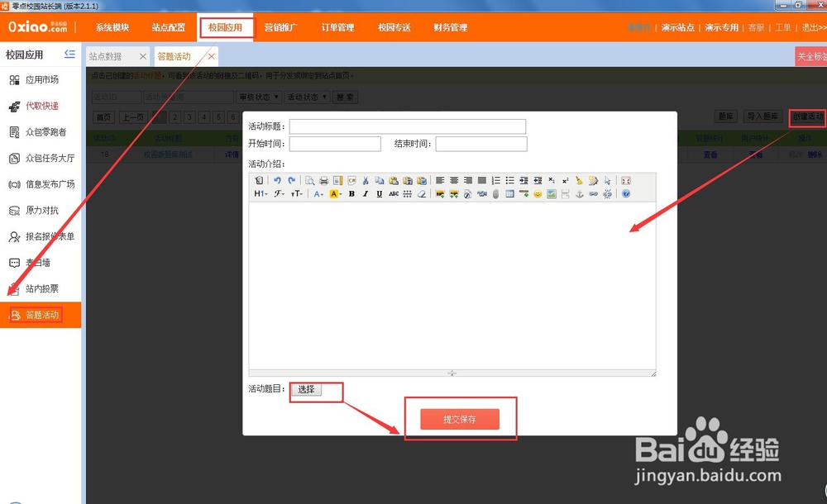Click 搜索 search button
827x504 pixels.
click(x=346, y=97)
